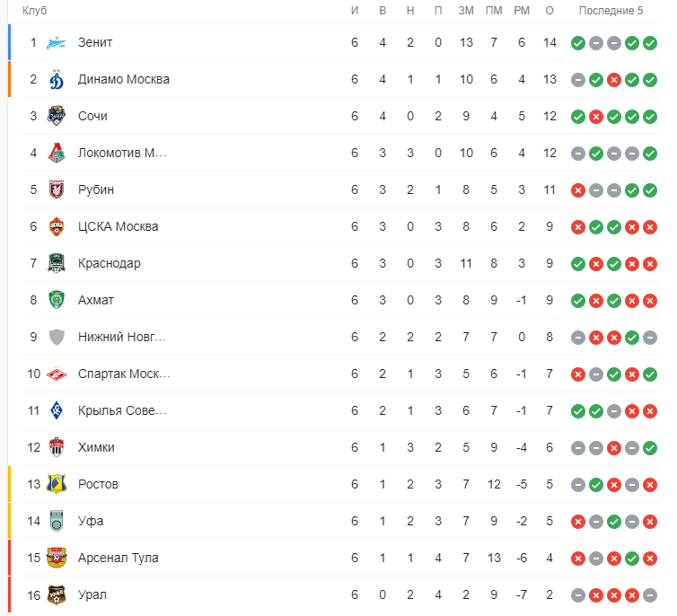This screenshot has width=677, height=616.
Task: Select the Spartak Moscow diamond logo
Action: pyautogui.click(x=57, y=374)
